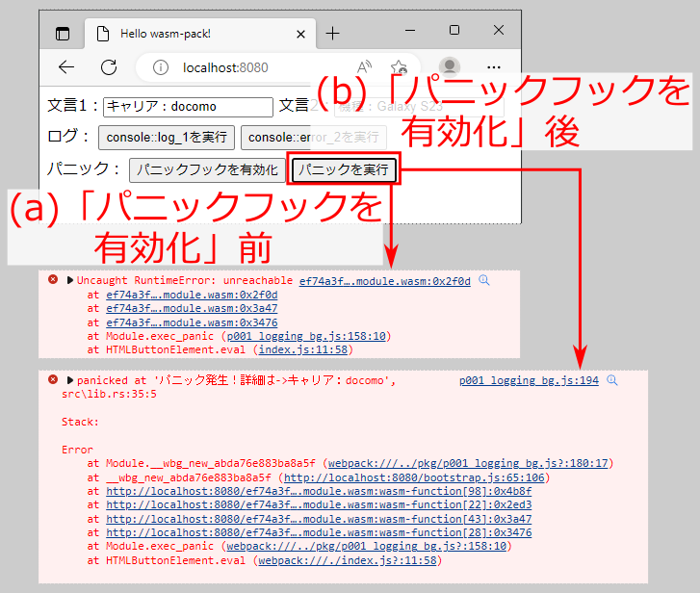Open wasm-function[22]:0x2ed3 link
Screen dimensions: 700x593
319,505
